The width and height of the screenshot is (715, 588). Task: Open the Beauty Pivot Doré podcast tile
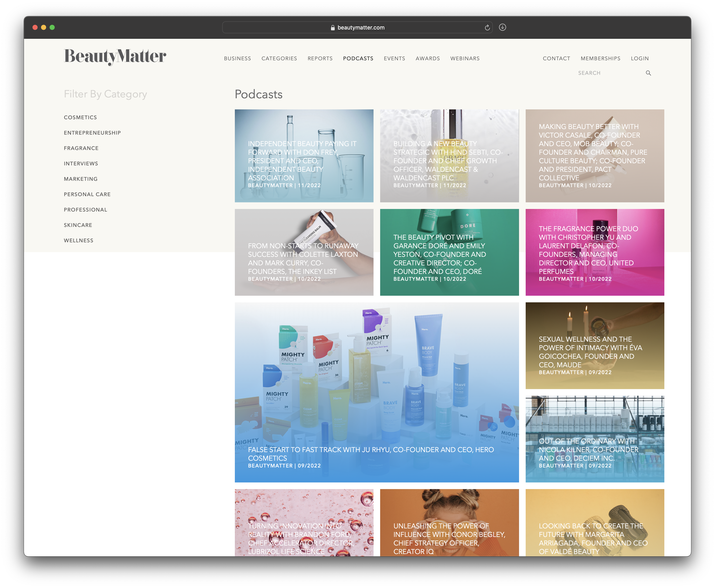point(449,252)
